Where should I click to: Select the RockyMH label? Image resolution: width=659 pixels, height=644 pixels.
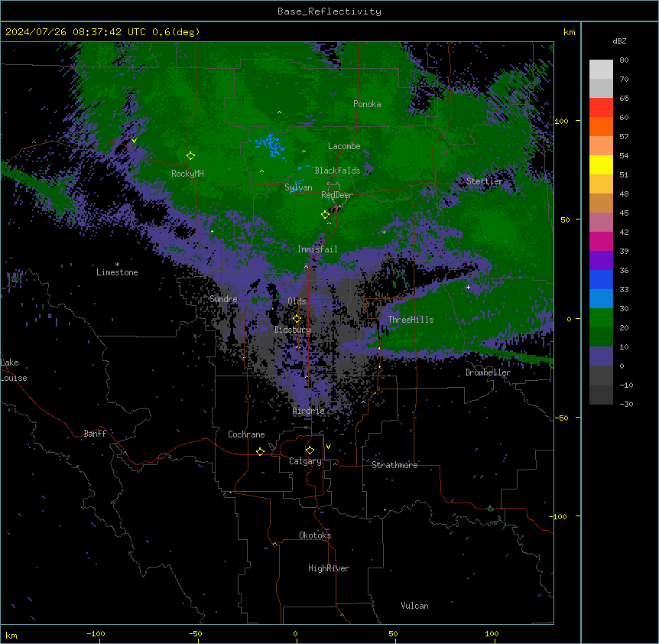click(187, 174)
